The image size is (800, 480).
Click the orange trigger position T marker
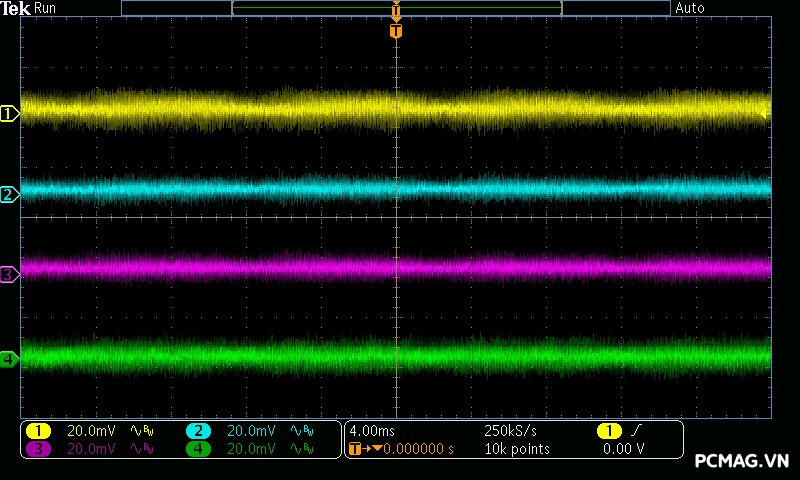pyautogui.click(x=396, y=31)
